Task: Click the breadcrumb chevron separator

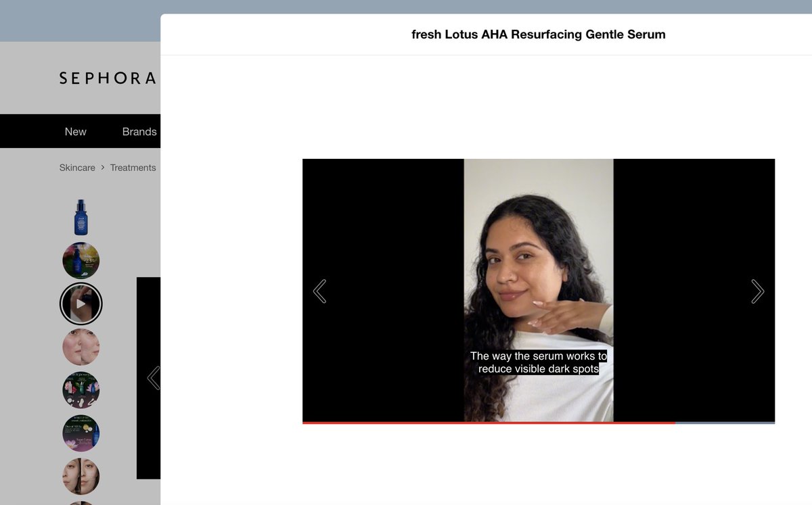Action: (x=103, y=168)
